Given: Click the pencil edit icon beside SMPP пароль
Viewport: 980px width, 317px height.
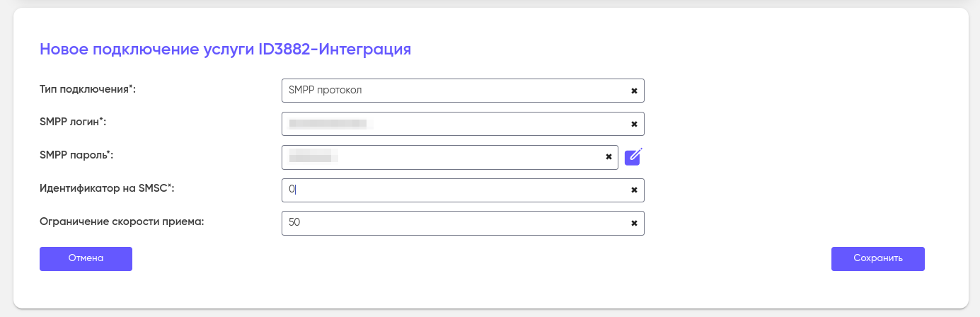Looking at the screenshot, I should click(633, 156).
